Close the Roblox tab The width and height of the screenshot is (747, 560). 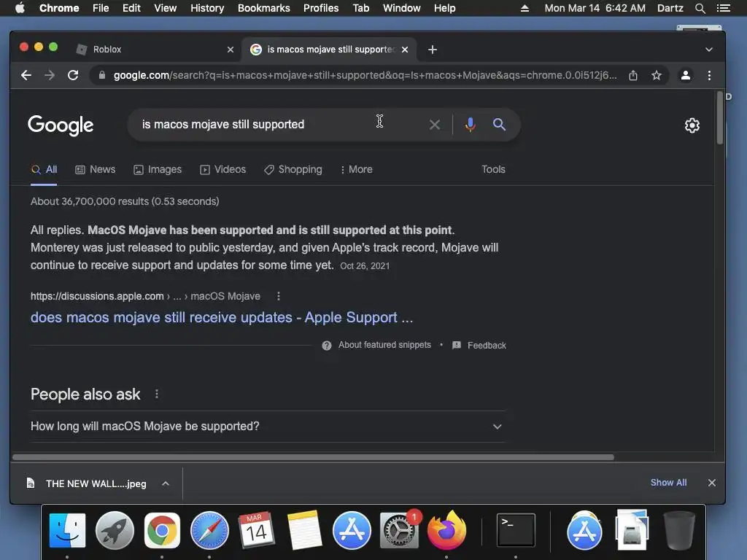coord(231,50)
